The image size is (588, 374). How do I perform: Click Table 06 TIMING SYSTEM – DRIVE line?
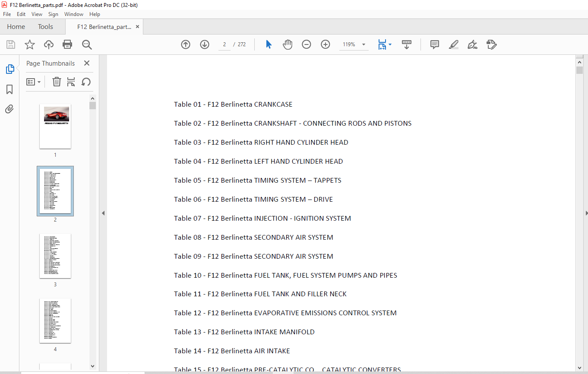(253, 200)
